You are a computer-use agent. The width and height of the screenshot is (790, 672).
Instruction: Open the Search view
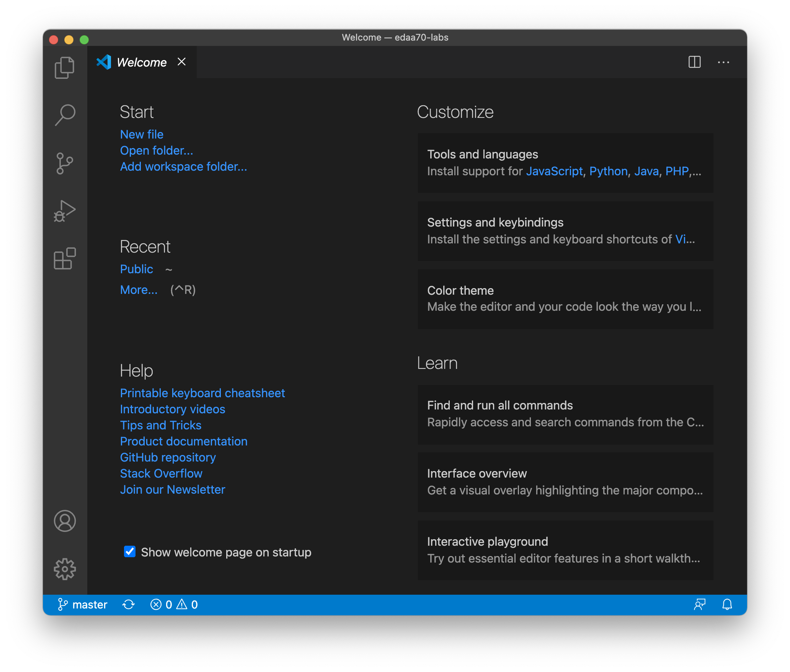(65, 115)
